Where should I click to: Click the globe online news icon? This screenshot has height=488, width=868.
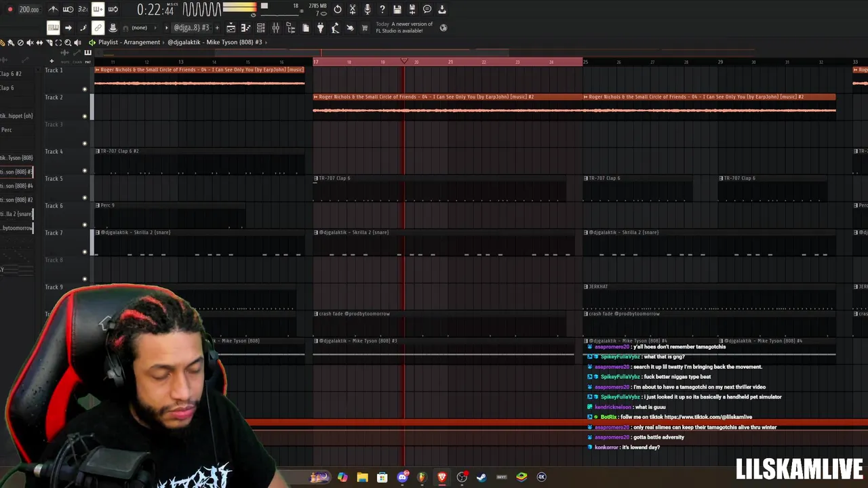(x=443, y=28)
